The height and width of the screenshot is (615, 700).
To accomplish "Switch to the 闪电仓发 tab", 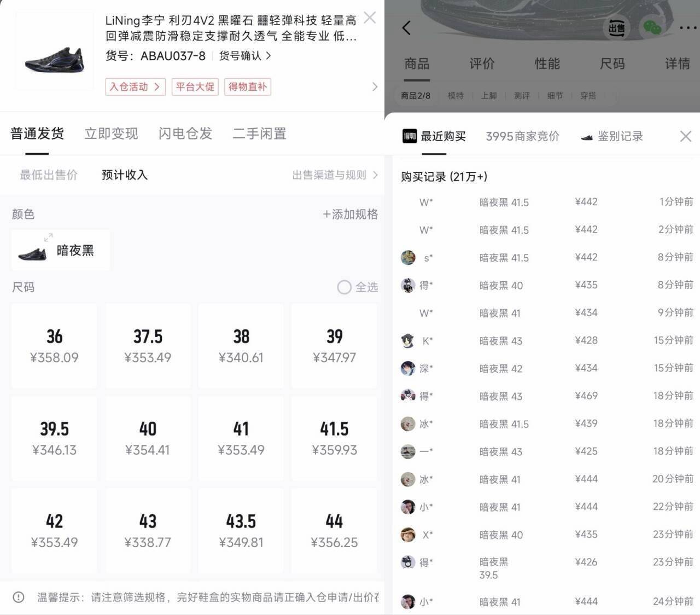I will pyautogui.click(x=185, y=134).
